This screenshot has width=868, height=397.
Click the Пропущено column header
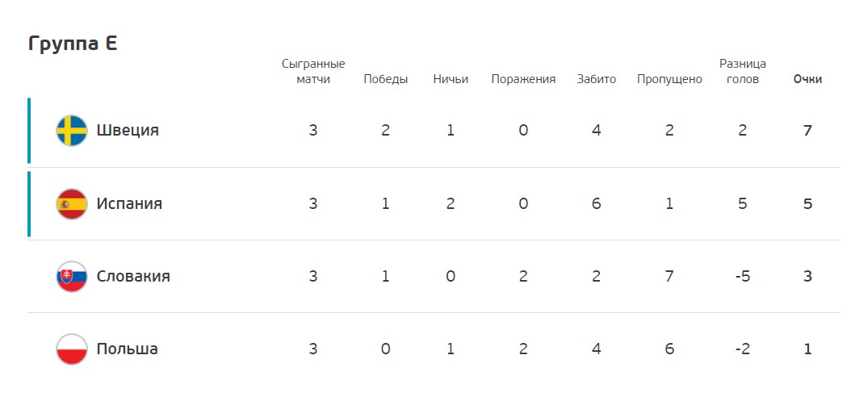click(669, 80)
